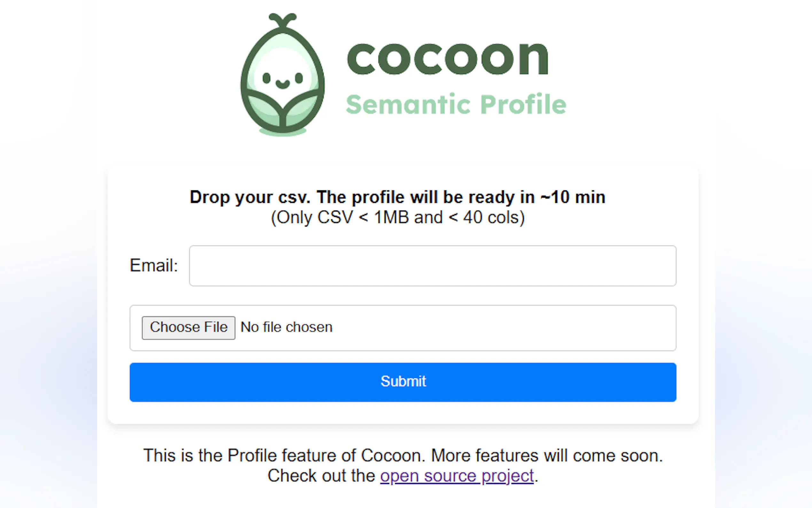
Task: Click the "Check out the" footer text
Action: pos(321,476)
